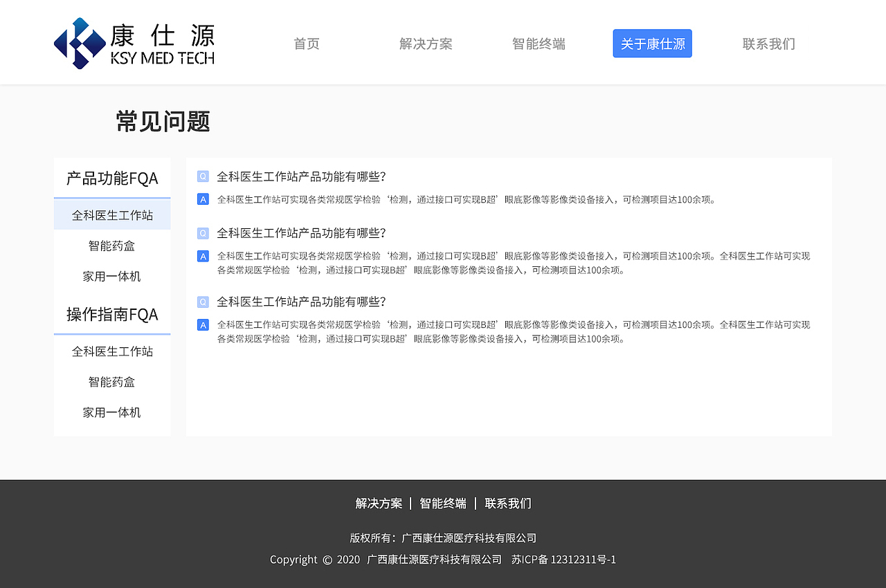The image size is (886, 588).
Task: Click the highlighted 关于康仕源 nav button
Action: (652, 43)
